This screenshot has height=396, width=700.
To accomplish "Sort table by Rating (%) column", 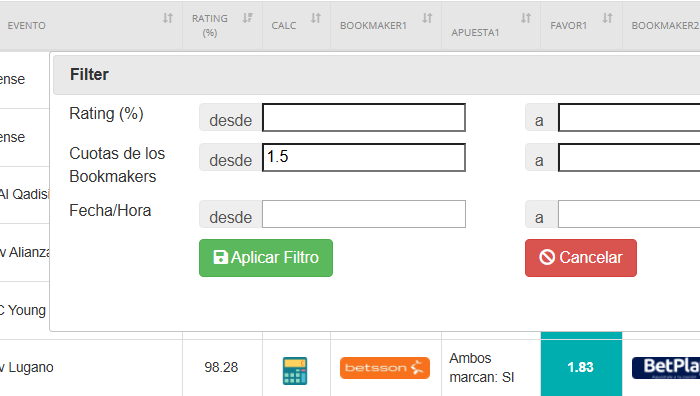I will 248,18.
